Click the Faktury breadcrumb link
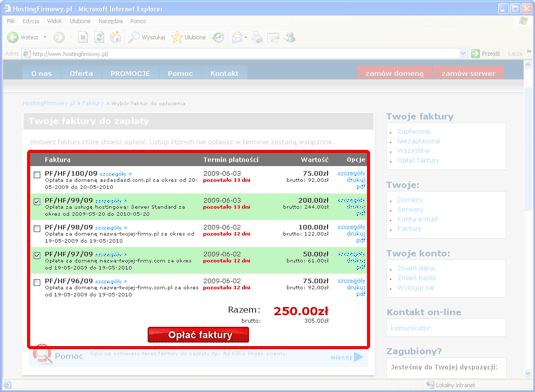This screenshot has height=392, width=535. point(93,103)
